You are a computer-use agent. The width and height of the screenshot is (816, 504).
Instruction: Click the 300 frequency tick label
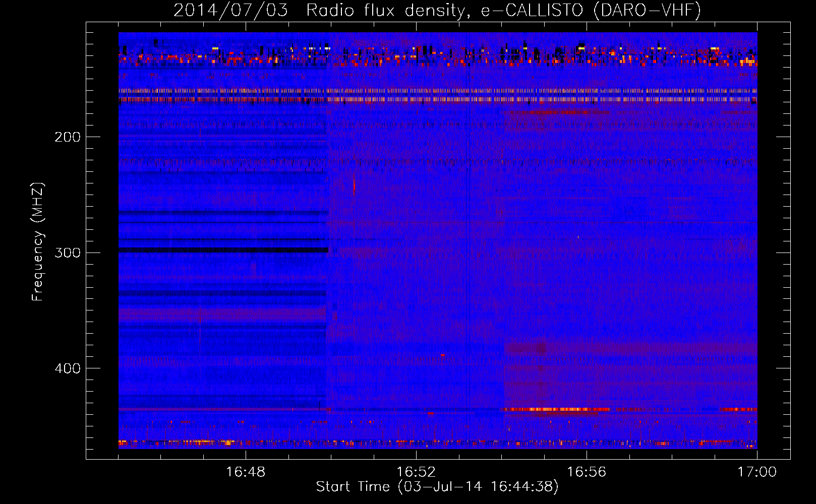pos(68,253)
